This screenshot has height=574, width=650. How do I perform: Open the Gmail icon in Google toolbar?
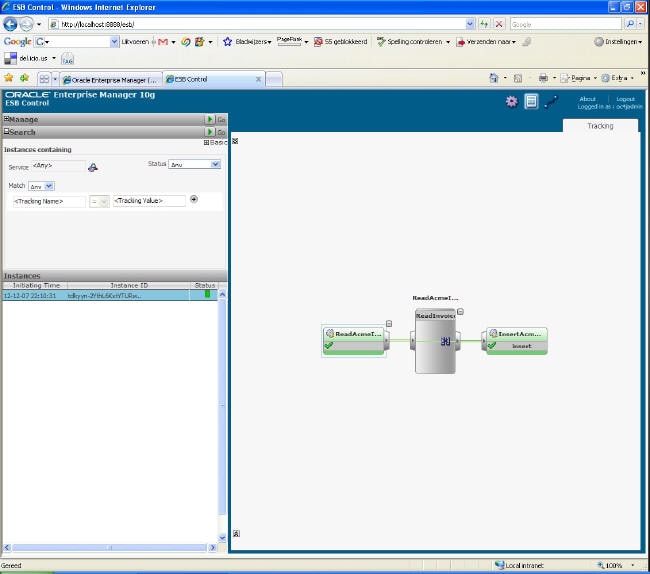[x=163, y=42]
